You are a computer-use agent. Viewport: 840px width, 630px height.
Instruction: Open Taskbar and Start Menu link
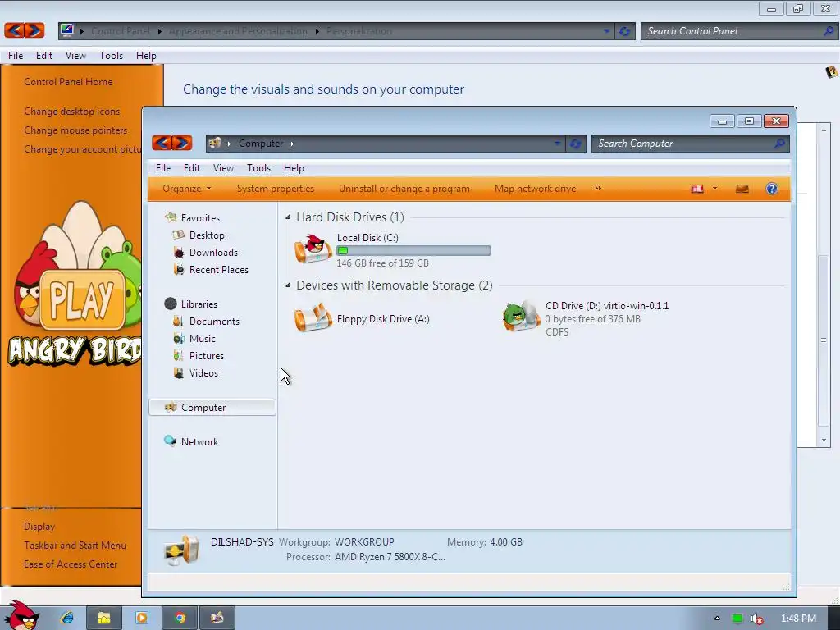(75, 546)
